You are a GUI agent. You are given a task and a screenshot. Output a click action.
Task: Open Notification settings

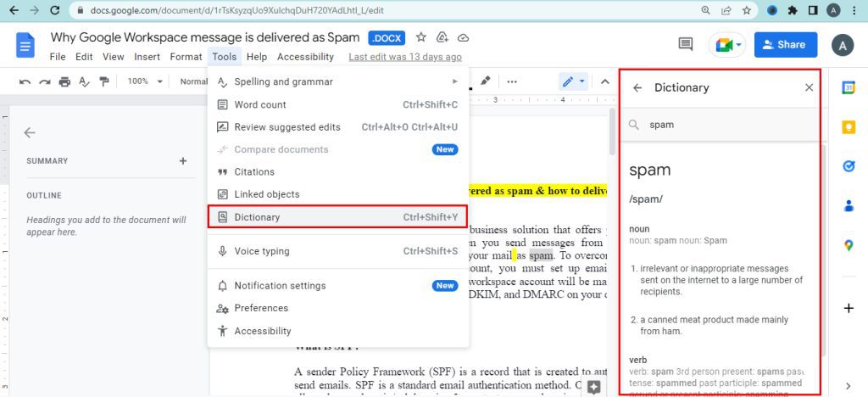(338, 286)
